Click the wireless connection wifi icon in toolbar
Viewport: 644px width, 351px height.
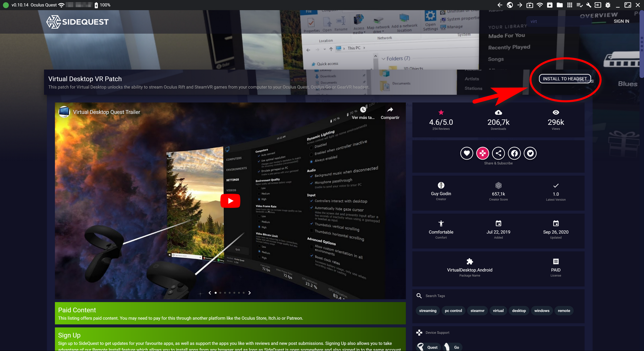tap(540, 5)
